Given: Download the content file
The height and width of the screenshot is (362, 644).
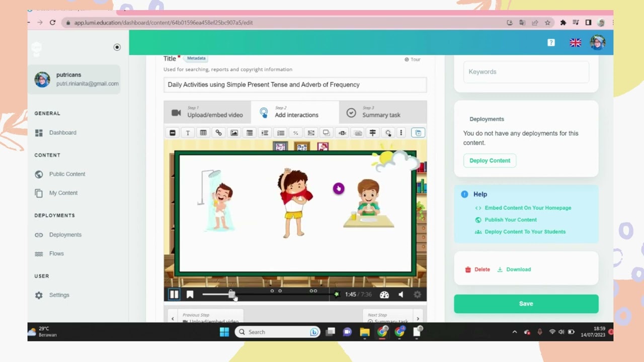Looking at the screenshot, I should pyautogui.click(x=514, y=269).
